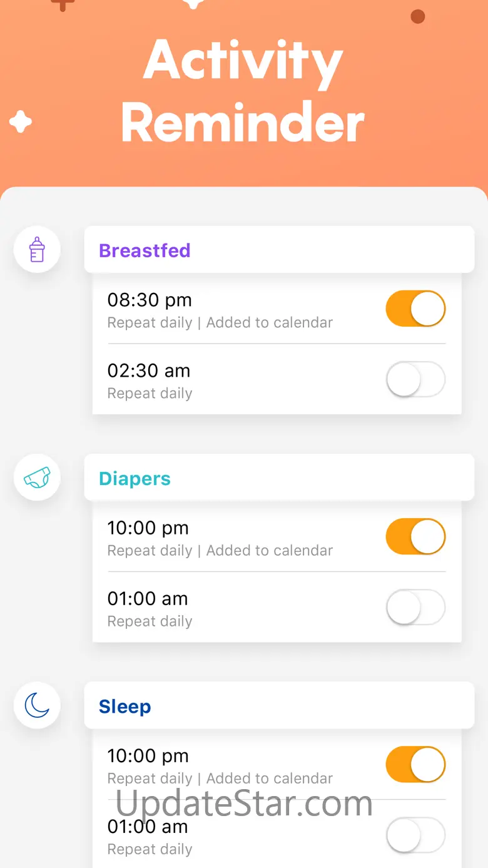Tap Diapers' "Repeat daily | Added to calendar" text

[x=220, y=551]
